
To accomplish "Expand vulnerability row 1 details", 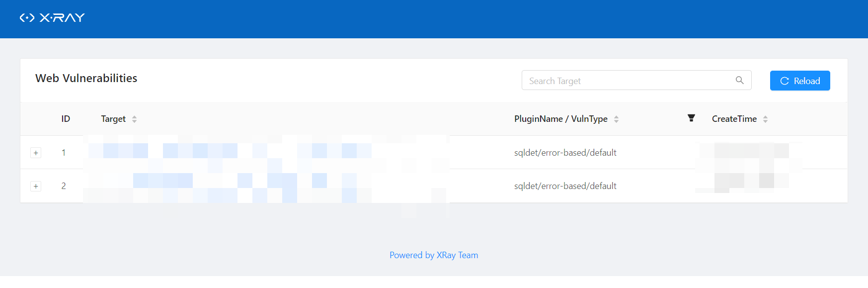I will tap(36, 153).
